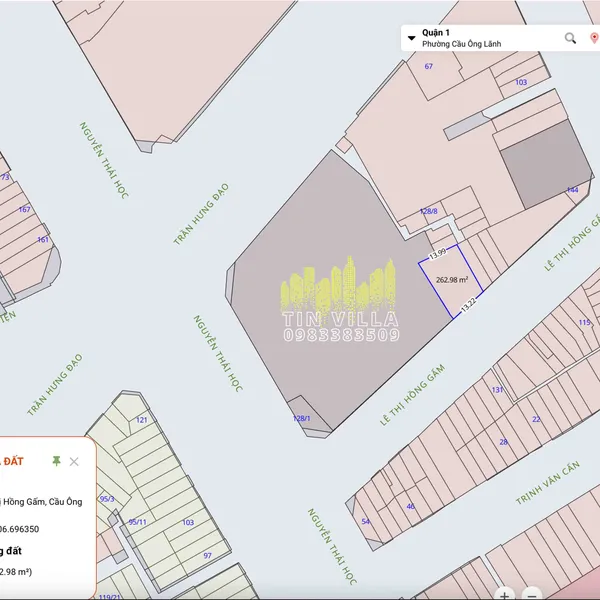The width and height of the screenshot is (600, 600).
Task: Select parcel 54 at the block corner
Action: pyautogui.click(x=366, y=521)
